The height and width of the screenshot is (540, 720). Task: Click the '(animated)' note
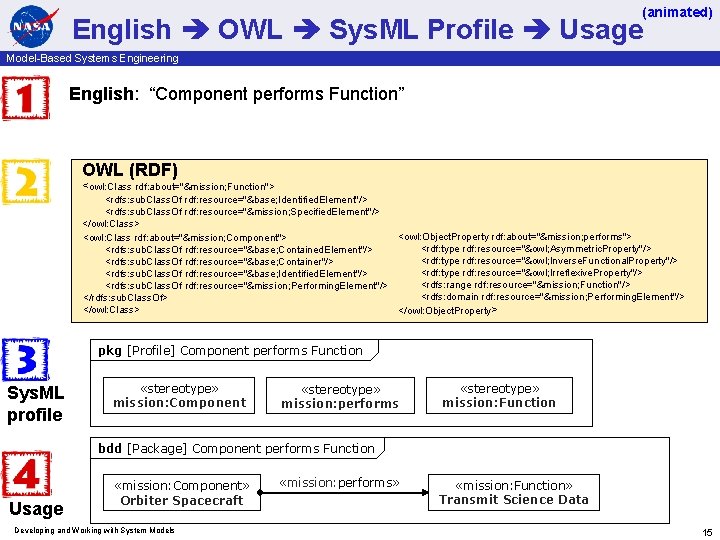pyautogui.click(x=677, y=12)
